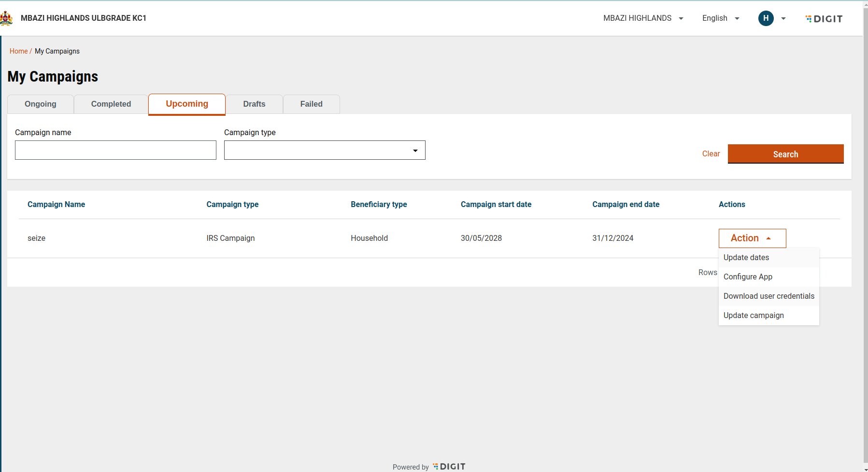Focus the Campaign name input field
868x472 pixels.
click(x=115, y=150)
